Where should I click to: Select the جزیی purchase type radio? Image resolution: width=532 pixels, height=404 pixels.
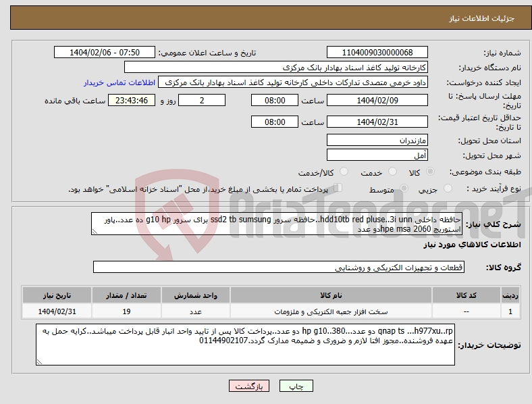tap(448, 188)
